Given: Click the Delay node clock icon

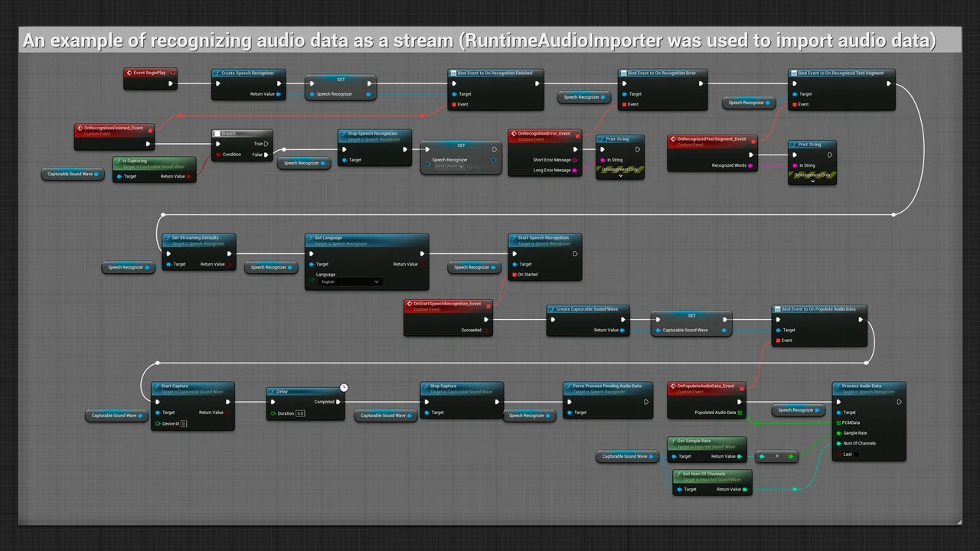Looking at the screenshot, I should [344, 388].
